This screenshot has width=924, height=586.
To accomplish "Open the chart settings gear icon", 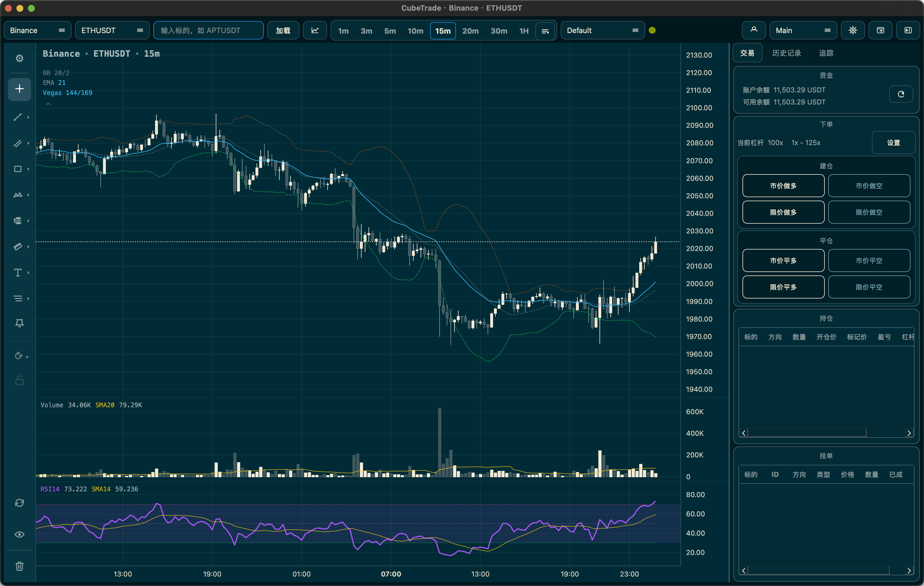I will [19, 58].
